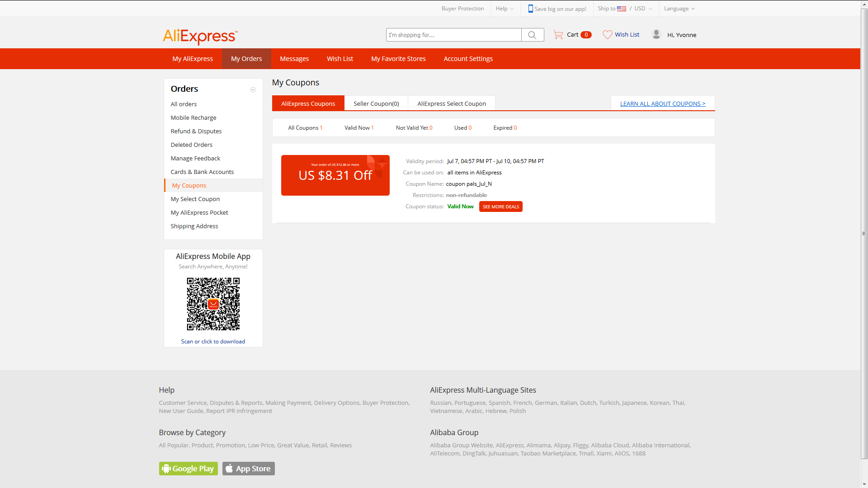Click the US $8.31 Off coupon card

335,175
